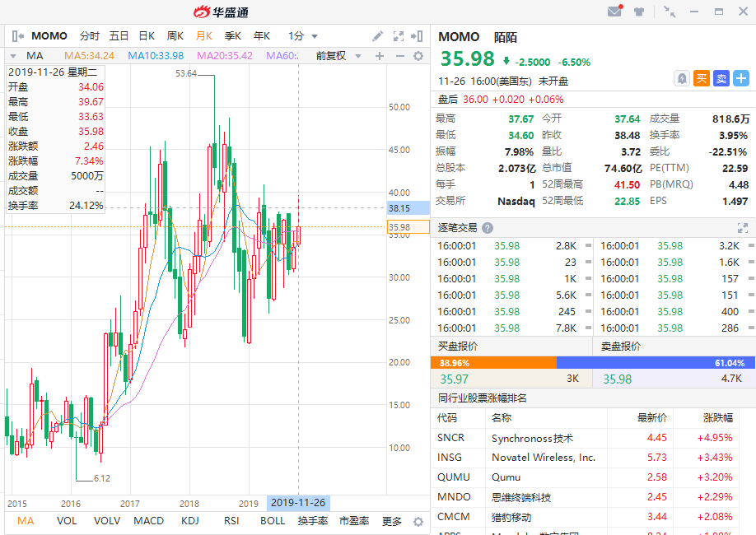
Task: Open main indicator settings gear
Action: (418, 56)
